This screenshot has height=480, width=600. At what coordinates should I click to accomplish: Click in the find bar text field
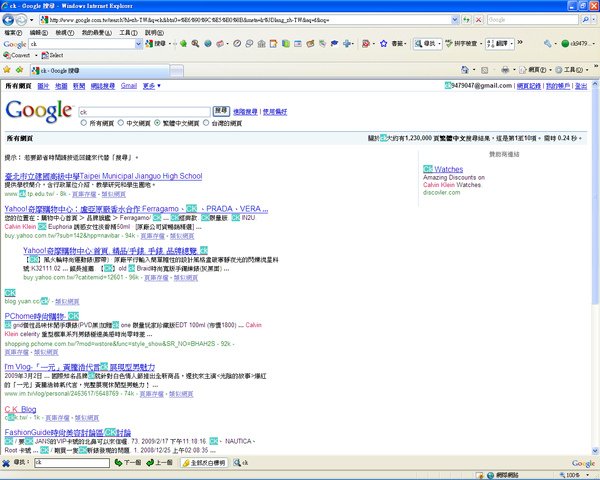coord(72,463)
